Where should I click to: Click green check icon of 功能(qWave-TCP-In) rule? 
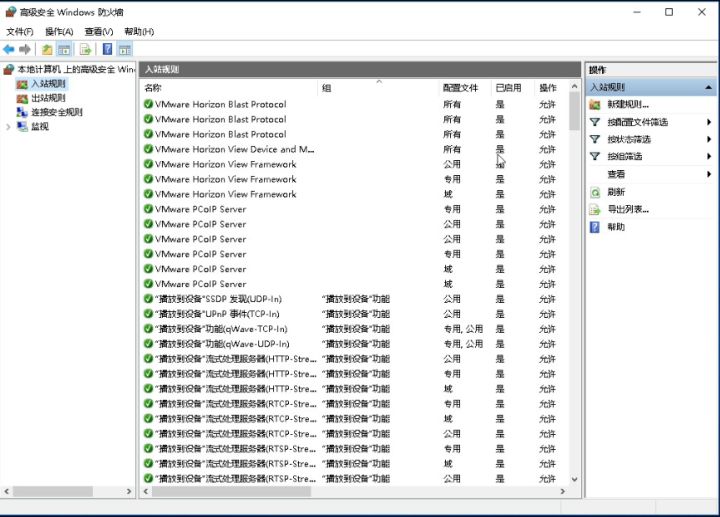tap(148, 329)
